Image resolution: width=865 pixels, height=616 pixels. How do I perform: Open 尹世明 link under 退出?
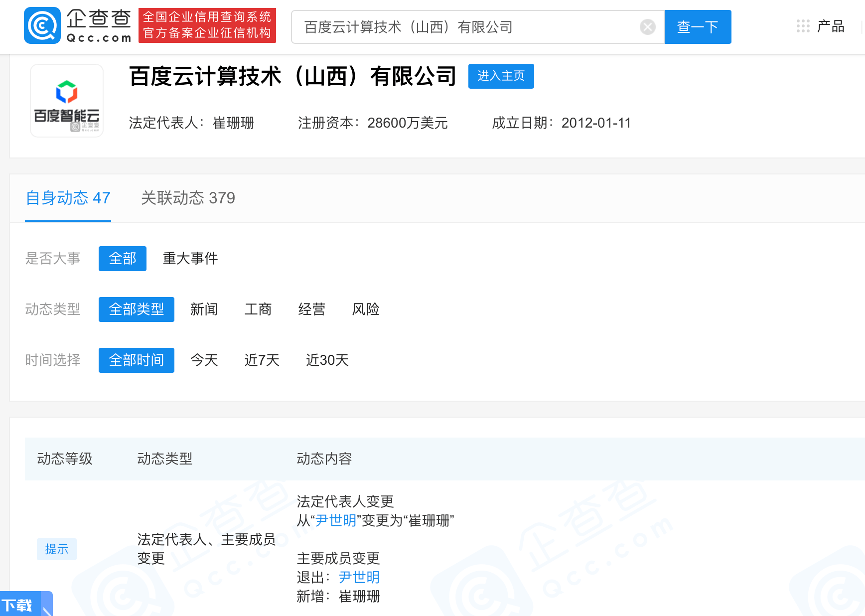pyautogui.click(x=359, y=577)
